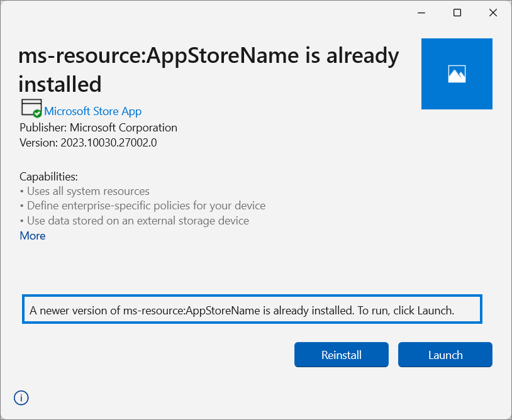Viewport: 512px width, 420px height.
Task: Click the information icon below the buttons
Action: (x=21, y=397)
